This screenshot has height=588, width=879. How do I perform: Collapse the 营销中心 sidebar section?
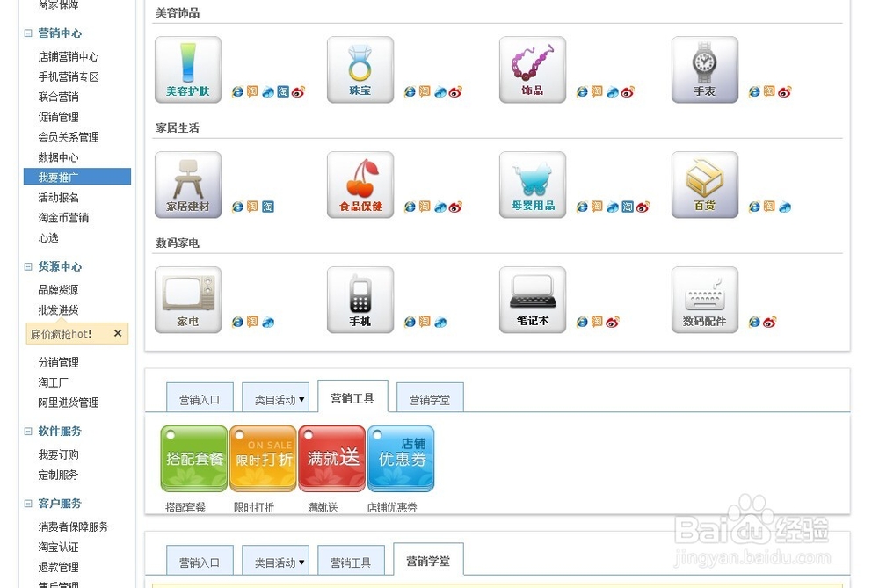coord(27,33)
